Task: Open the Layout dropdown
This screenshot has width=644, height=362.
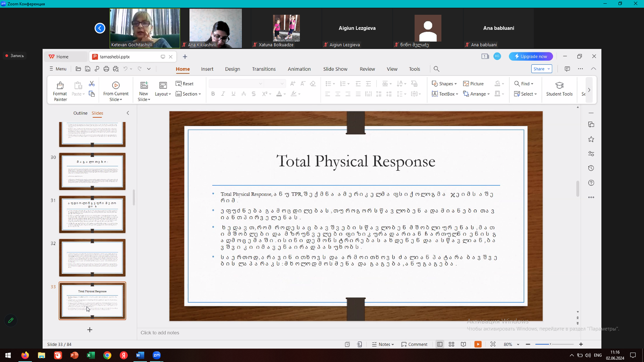Action: (163, 94)
